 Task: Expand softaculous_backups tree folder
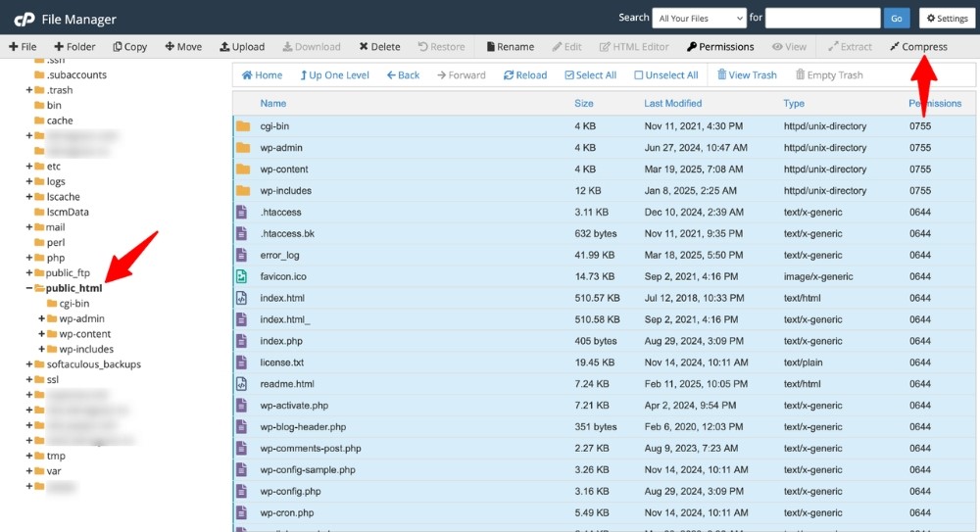coord(28,364)
